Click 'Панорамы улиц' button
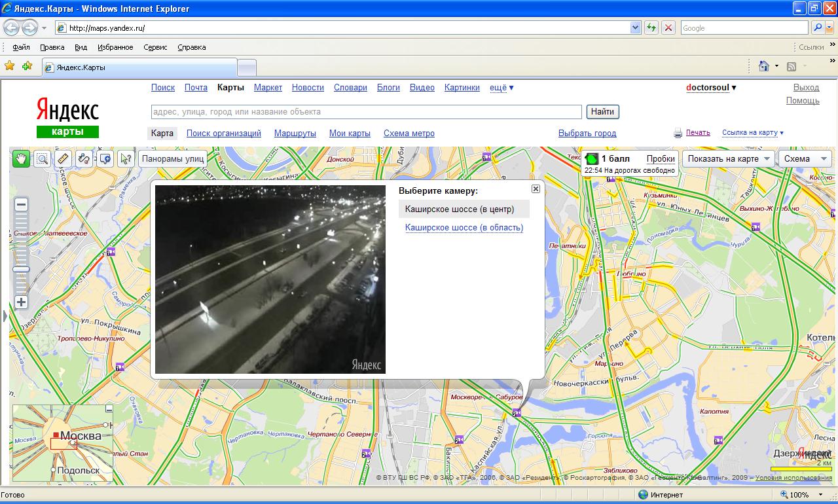The height and width of the screenshot is (504, 838). (173, 158)
